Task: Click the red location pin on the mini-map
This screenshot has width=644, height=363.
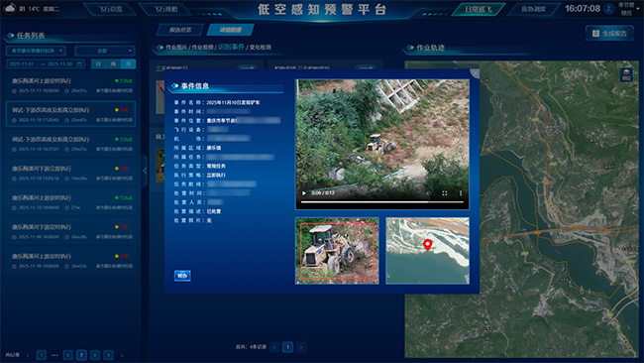Action: 428,245
